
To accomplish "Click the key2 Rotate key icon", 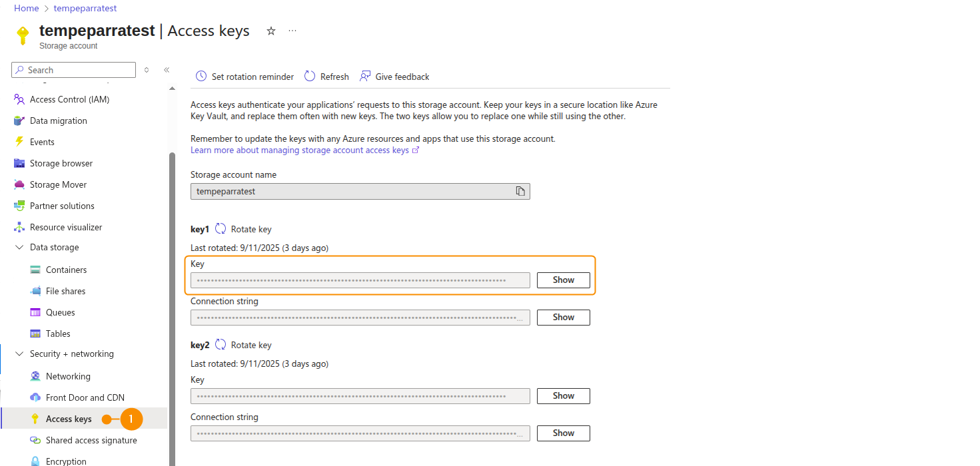I will click(221, 345).
